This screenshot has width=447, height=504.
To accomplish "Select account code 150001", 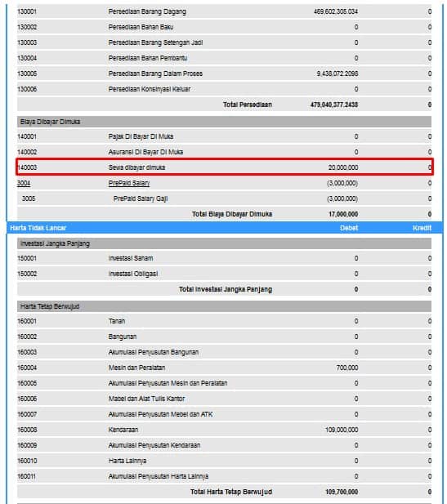I will pos(27,258).
